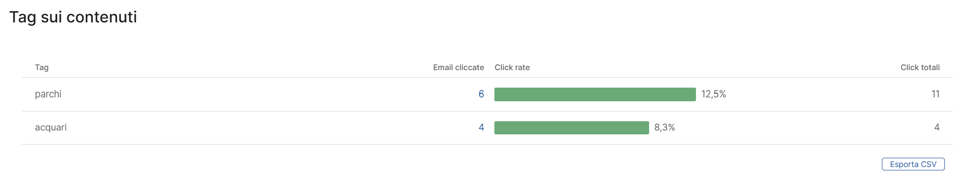
Task: Click the right end of acquari rate bar
Action: [646, 128]
